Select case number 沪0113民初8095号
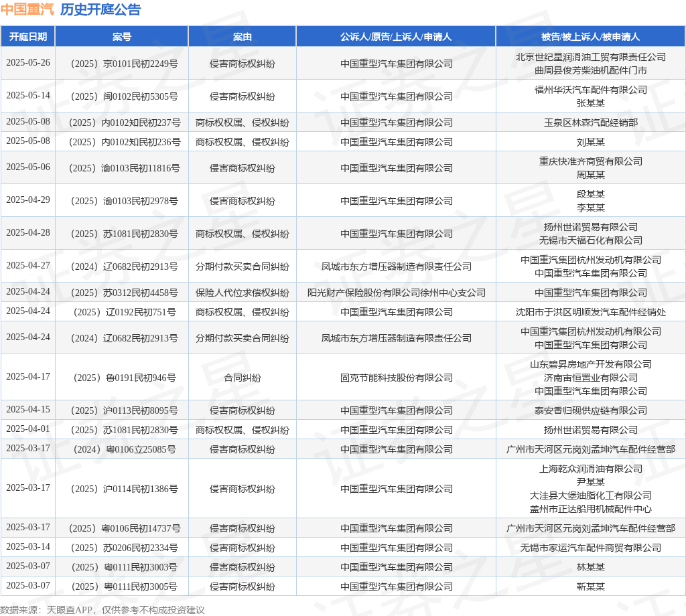Viewport: 686px width, 616px height. tap(124, 410)
